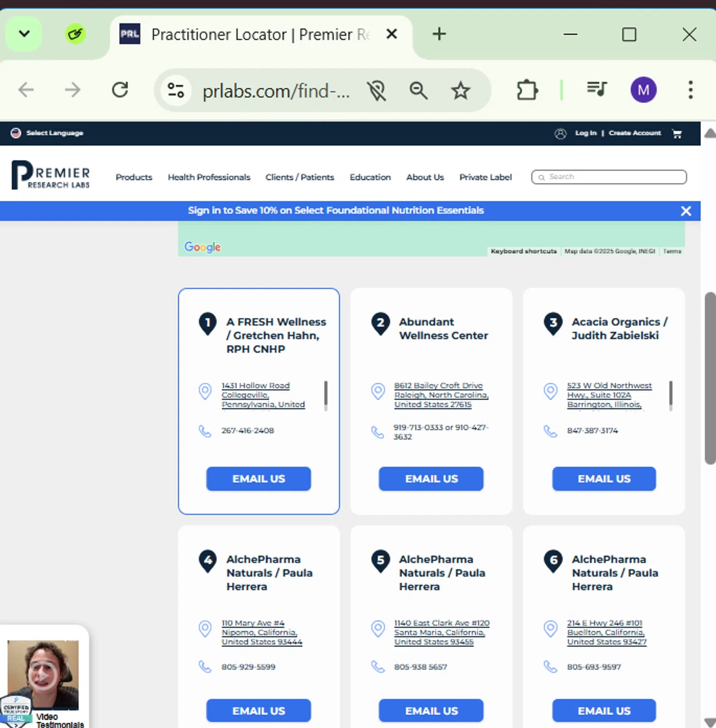This screenshot has width=716, height=728.
Task: Bookmark this page with star icon
Action: click(460, 91)
